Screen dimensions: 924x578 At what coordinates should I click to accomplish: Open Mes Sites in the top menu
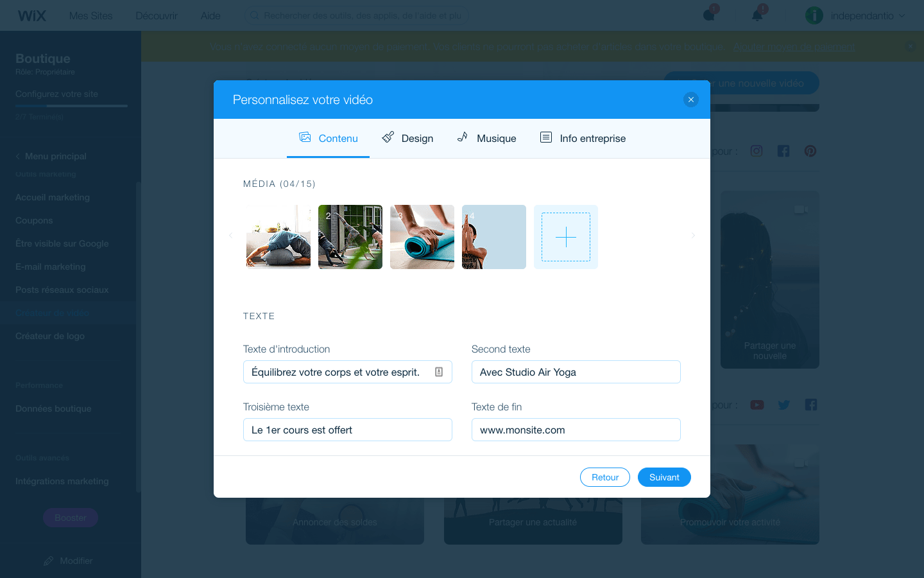(x=90, y=15)
